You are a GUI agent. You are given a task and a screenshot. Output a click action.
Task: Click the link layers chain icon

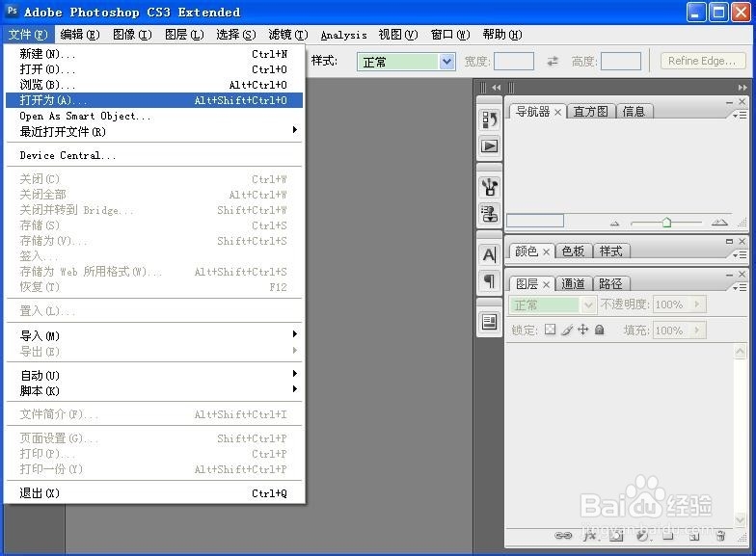(x=563, y=535)
